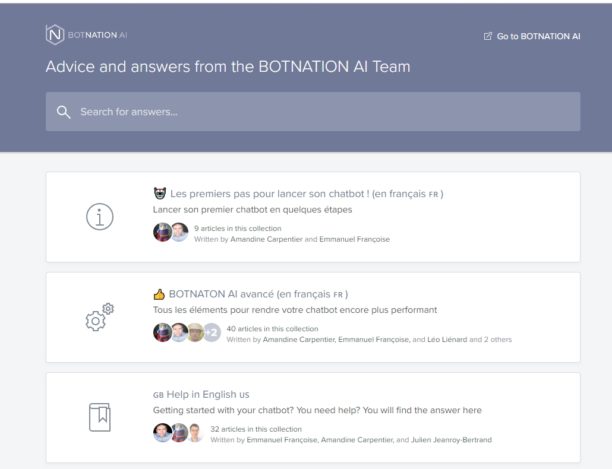Open the Go to BOTNATION AI link

532,36
